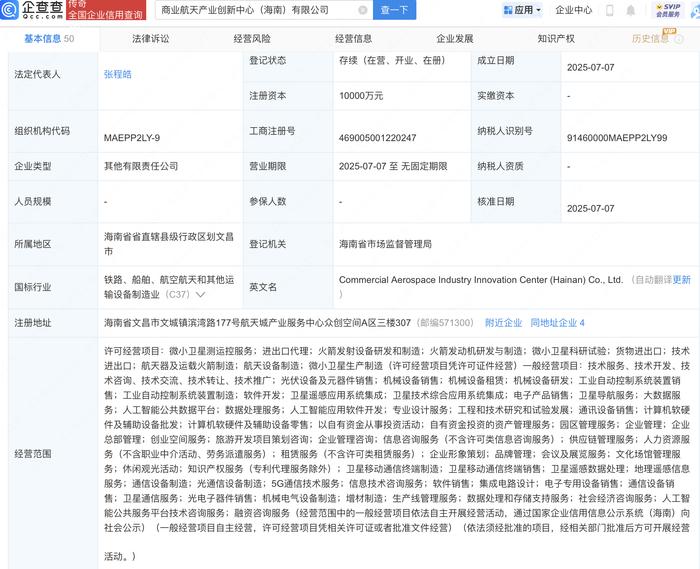Viewport: 700px width, 569px height.
Task: Switch to 知识产权 tab
Action: 556,39
